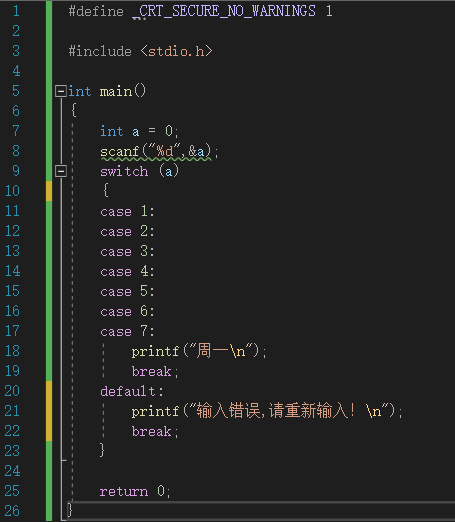Click line number 26 in gutter
455x522 pixels.
click(x=12, y=511)
